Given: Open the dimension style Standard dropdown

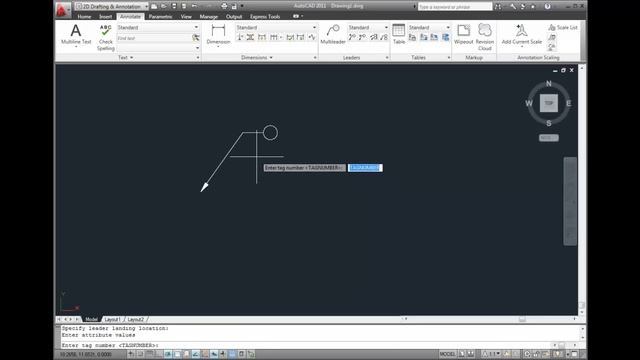Looking at the screenshot, I should tap(276, 27).
